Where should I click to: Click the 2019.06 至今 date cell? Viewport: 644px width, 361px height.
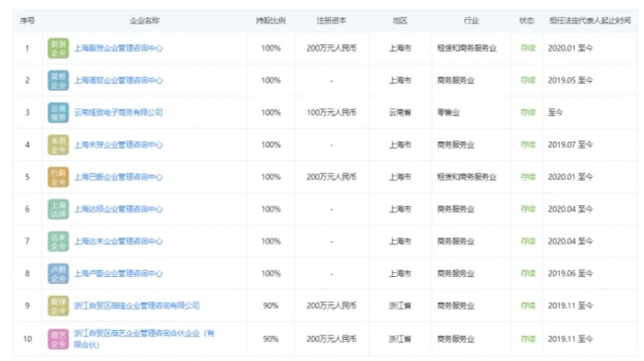coord(571,273)
